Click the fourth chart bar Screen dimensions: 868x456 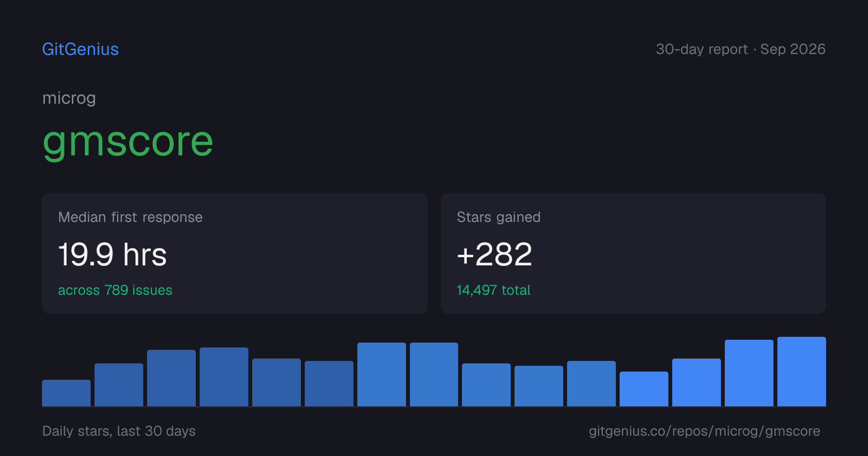(x=224, y=377)
